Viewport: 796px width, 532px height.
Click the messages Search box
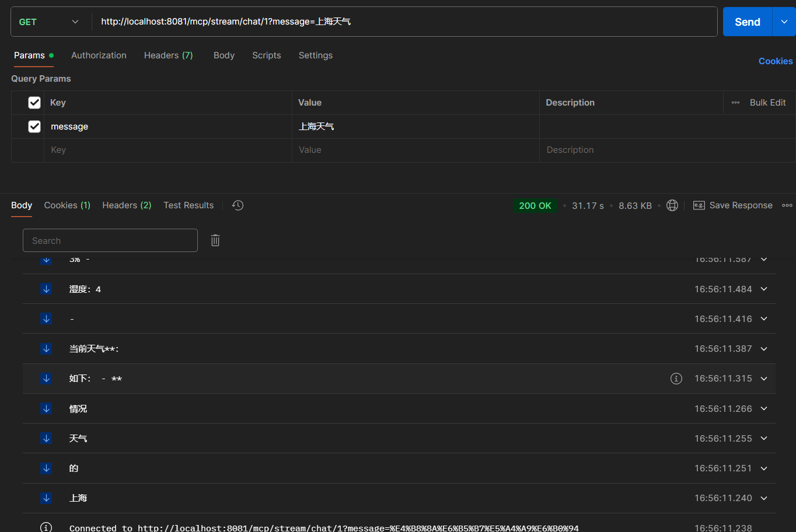(110, 240)
